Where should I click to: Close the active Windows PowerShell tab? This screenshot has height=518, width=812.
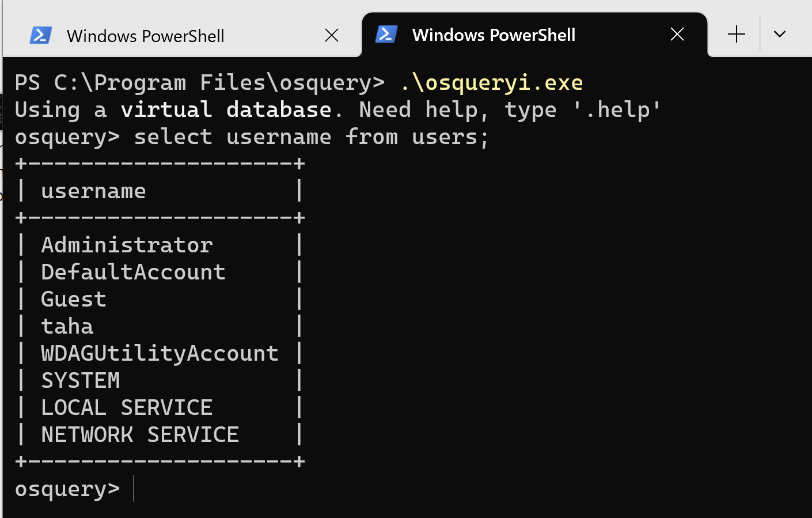coord(677,35)
